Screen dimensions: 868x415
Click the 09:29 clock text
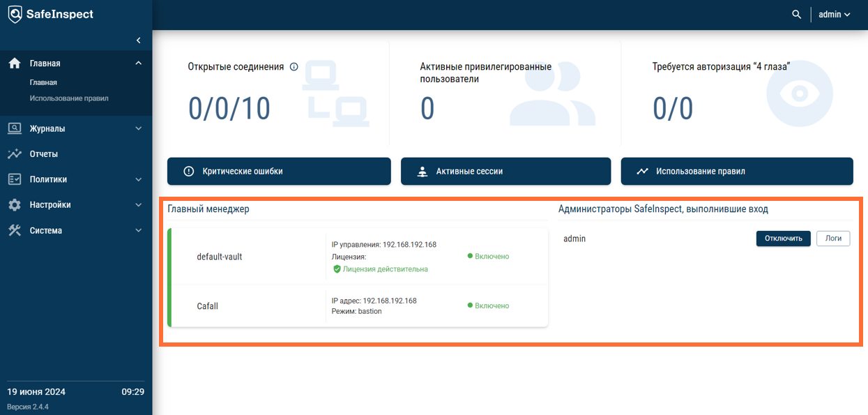(x=132, y=391)
